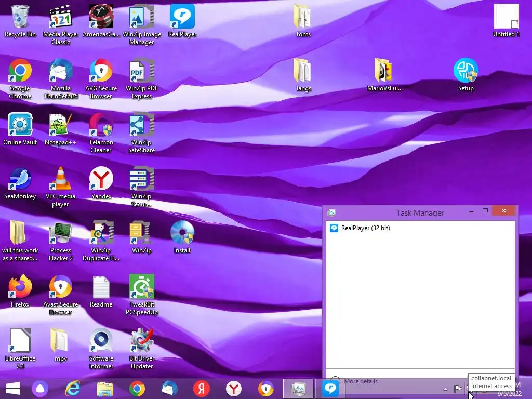Open Yandex Browser Y taskbar icon
The height and width of the screenshot is (399, 532).
click(x=234, y=389)
